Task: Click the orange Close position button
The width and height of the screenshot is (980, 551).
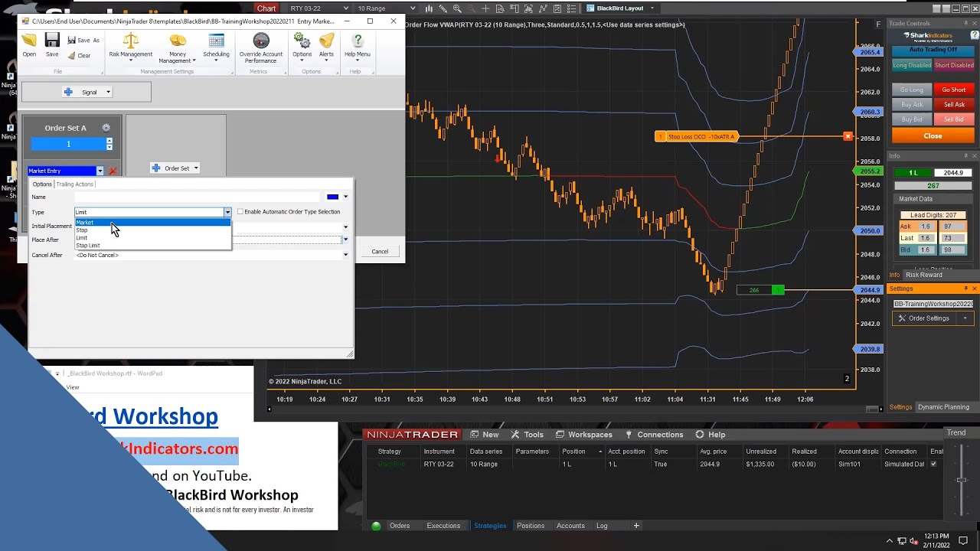Action: pyautogui.click(x=933, y=136)
